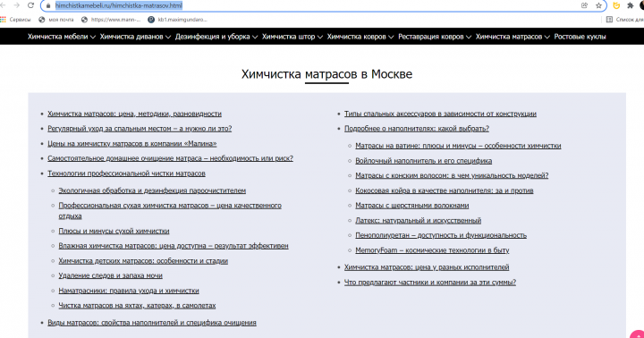644x338 pixels.
Task: Expand the Химчистка мебели menu
Action: tap(62, 37)
